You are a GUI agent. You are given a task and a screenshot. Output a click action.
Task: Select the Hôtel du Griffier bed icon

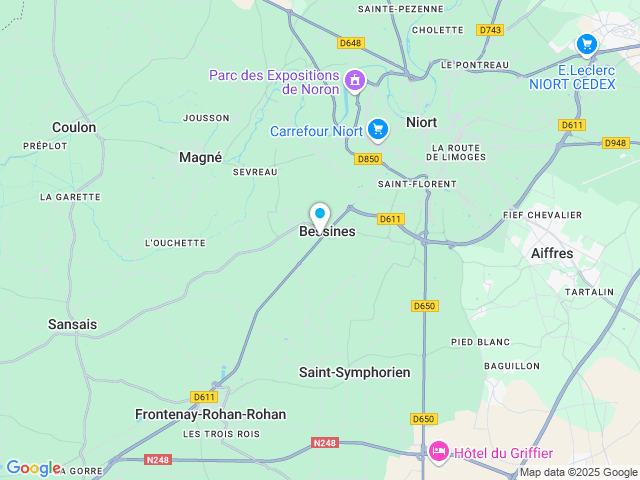[439, 452]
